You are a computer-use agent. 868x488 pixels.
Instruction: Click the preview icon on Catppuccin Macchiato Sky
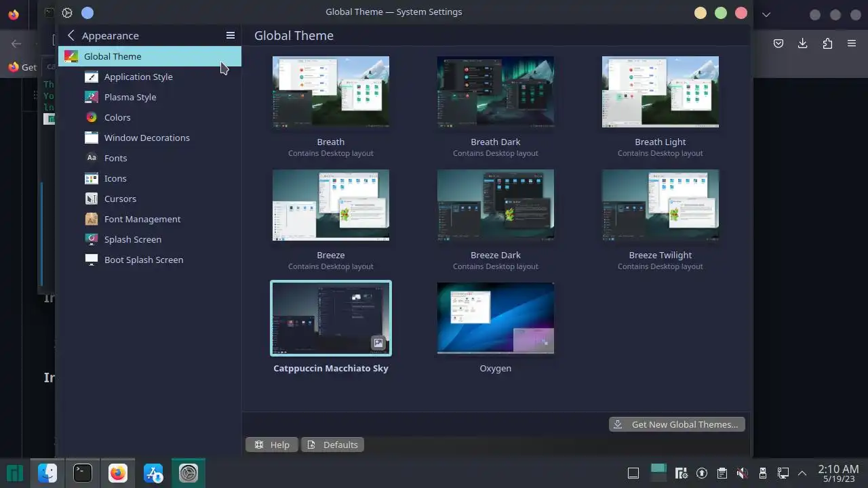[x=378, y=343]
